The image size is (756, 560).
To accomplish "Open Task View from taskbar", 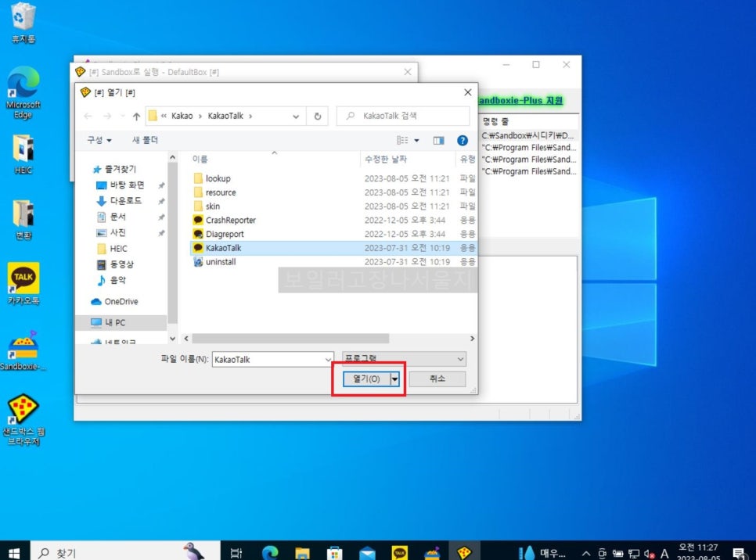I will (236, 552).
